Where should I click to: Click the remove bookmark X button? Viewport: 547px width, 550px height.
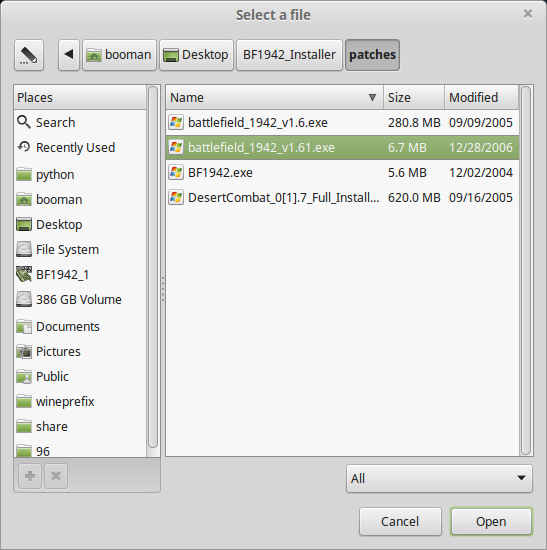click(x=56, y=476)
